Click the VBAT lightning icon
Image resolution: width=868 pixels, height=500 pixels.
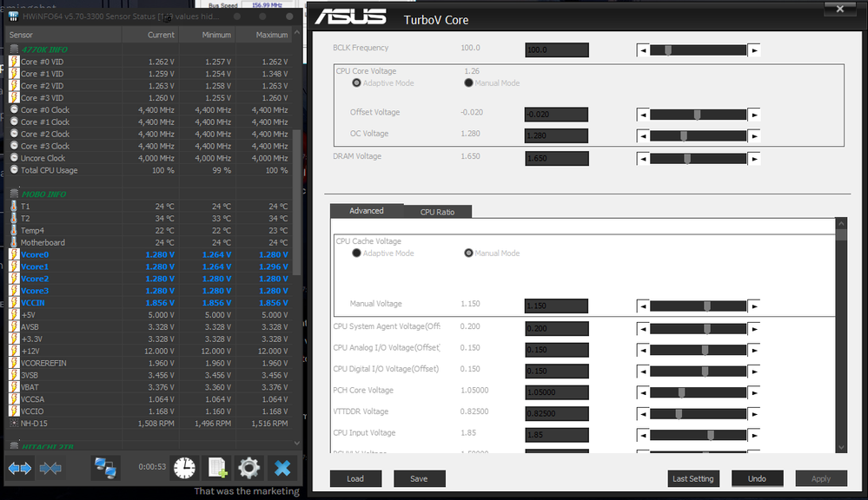(x=15, y=387)
